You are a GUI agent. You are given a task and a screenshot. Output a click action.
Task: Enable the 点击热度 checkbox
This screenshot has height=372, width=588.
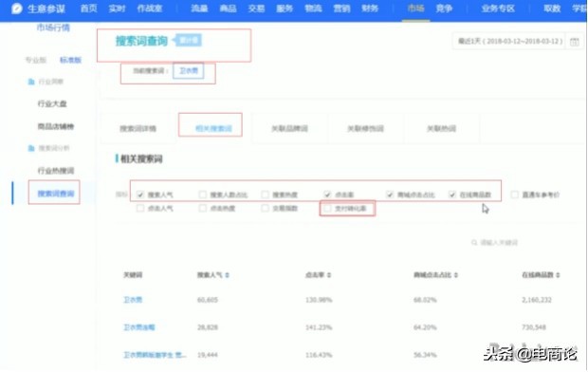coord(203,208)
